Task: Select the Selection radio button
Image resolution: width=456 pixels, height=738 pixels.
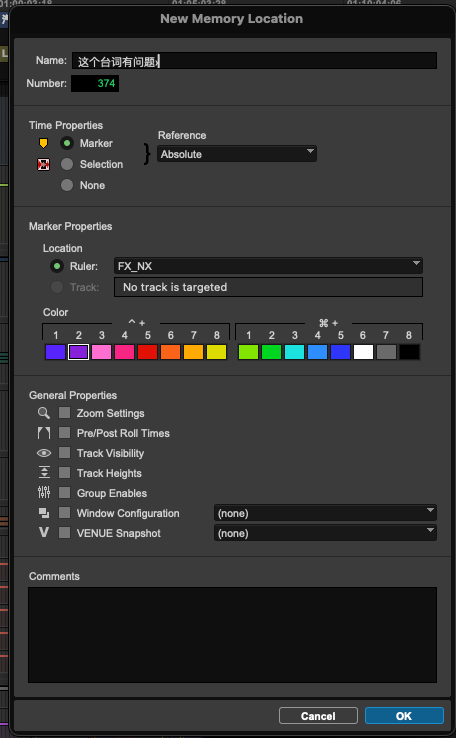Action: [x=67, y=164]
